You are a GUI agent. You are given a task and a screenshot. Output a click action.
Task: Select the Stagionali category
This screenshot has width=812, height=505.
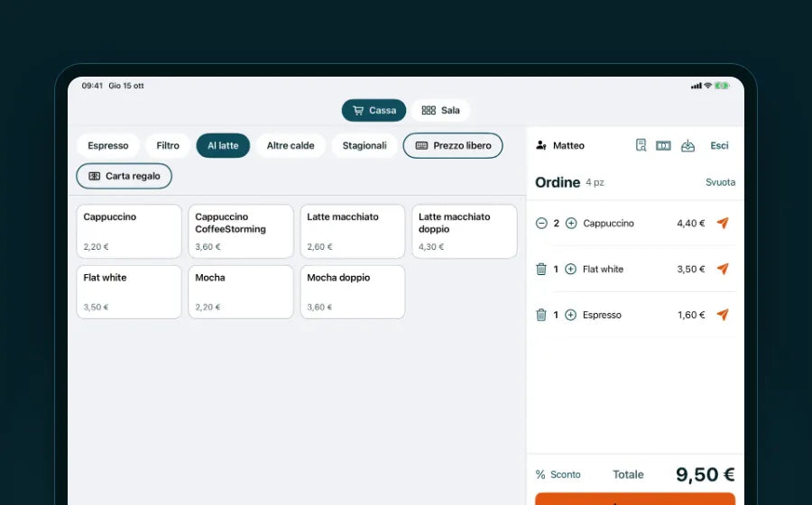(364, 145)
